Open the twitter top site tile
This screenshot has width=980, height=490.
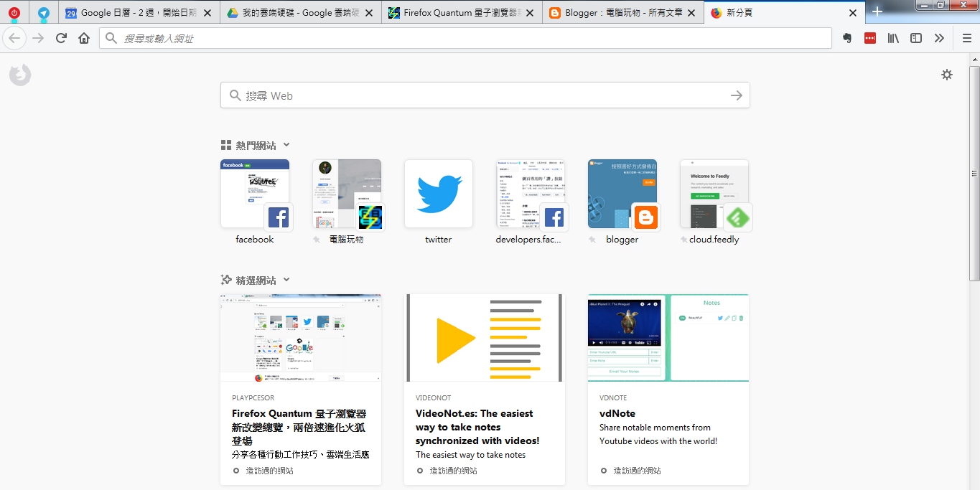439,194
